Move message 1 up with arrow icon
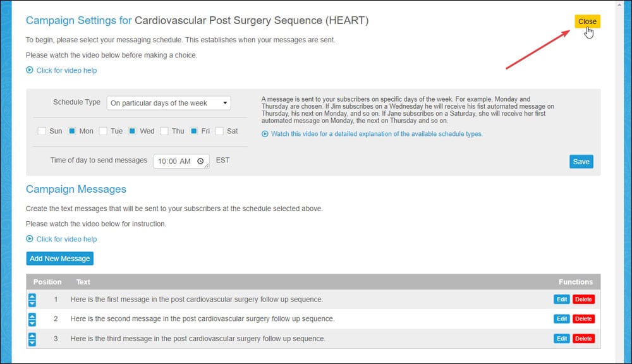Screen dimensions: 632x364 pyautogui.click(x=32, y=296)
